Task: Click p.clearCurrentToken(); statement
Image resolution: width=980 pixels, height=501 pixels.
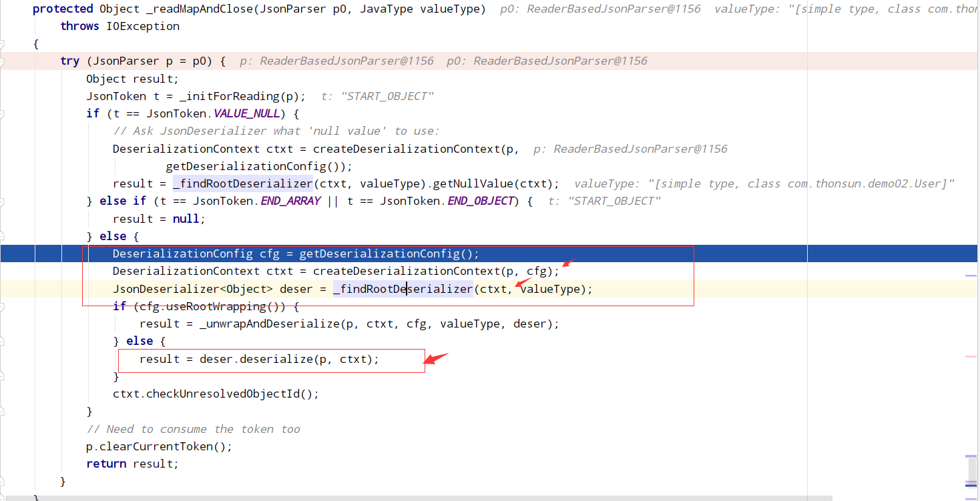Action: [160, 446]
